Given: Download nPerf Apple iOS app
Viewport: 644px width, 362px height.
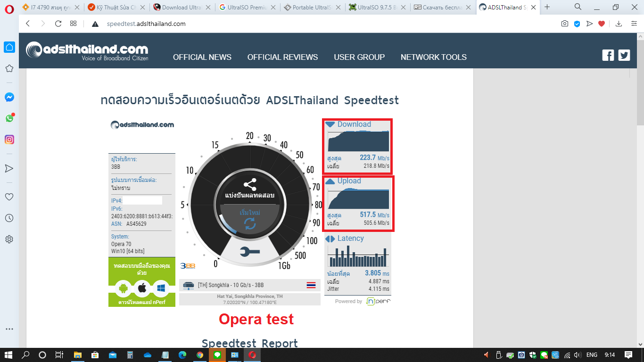Looking at the screenshot, I should pyautogui.click(x=142, y=288).
